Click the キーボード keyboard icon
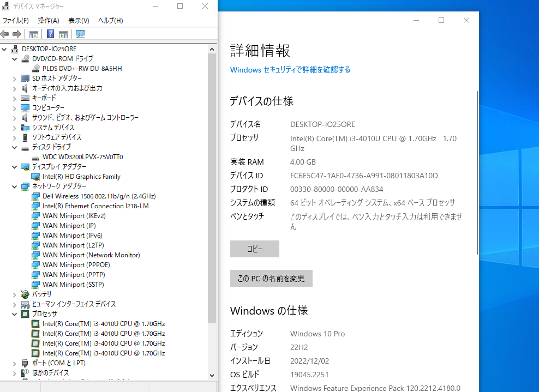 pos(25,98)
